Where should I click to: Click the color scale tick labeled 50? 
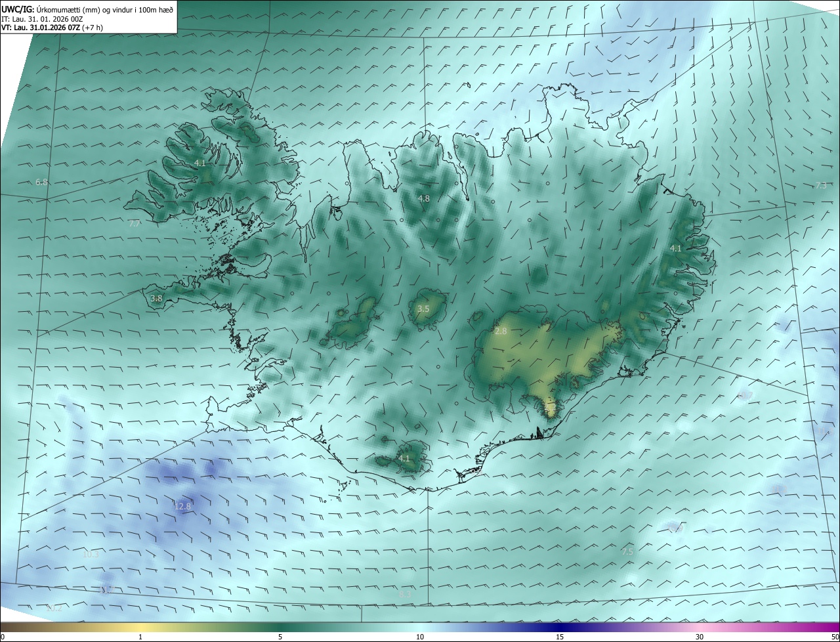[835, 637]
